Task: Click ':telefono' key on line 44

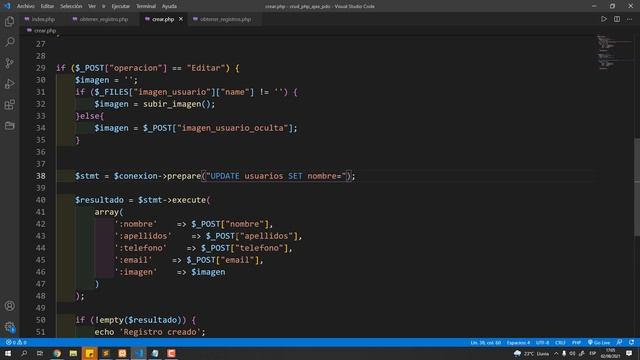Action: pos(140,248)
